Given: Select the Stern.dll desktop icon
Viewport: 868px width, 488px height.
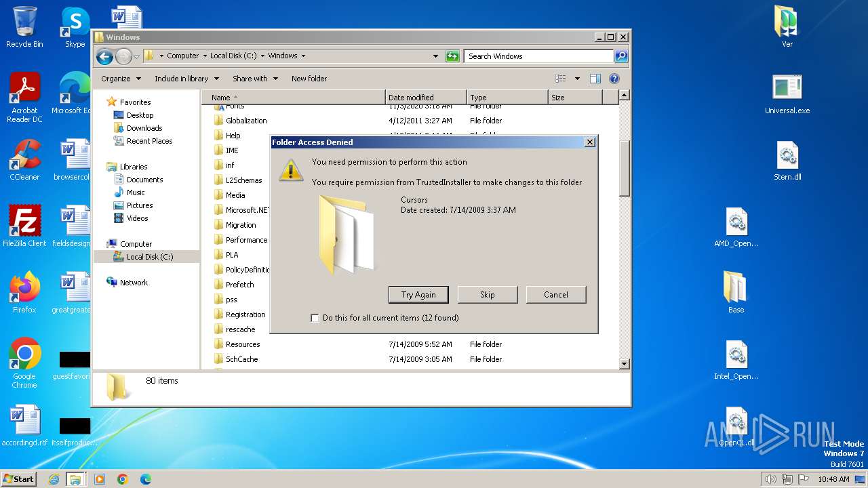Looking at the screenshot, I should (787, 160).
